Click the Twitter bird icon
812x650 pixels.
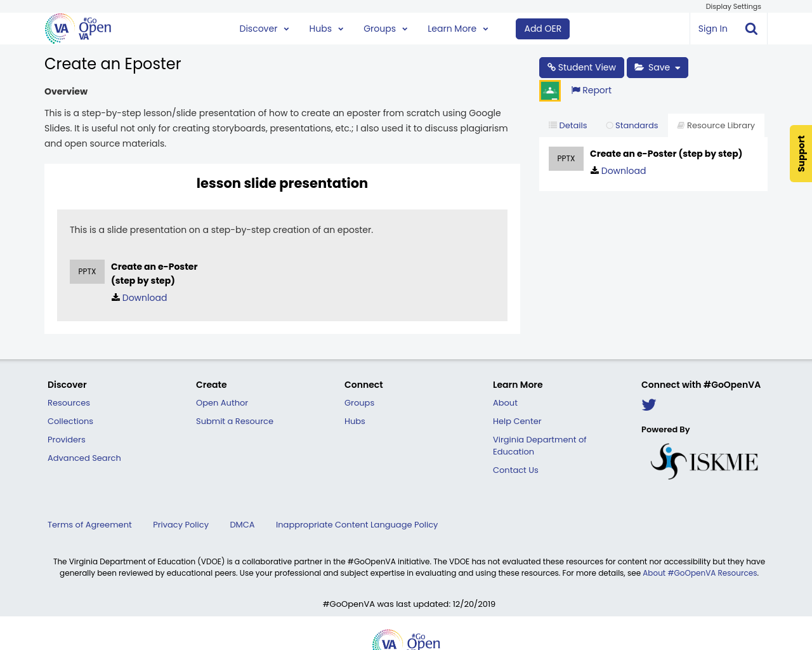[x=649, y=405]
